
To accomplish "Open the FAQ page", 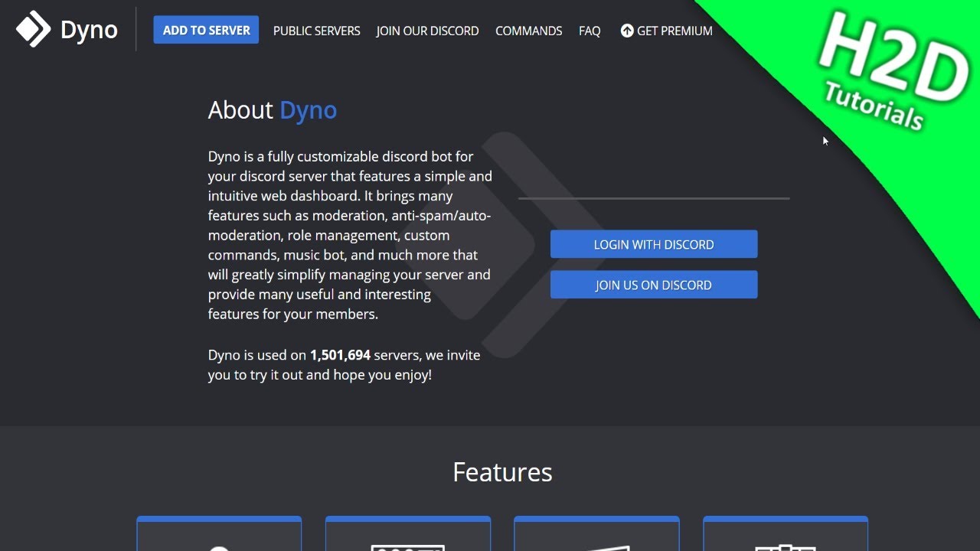I will (x=590, y=31).
